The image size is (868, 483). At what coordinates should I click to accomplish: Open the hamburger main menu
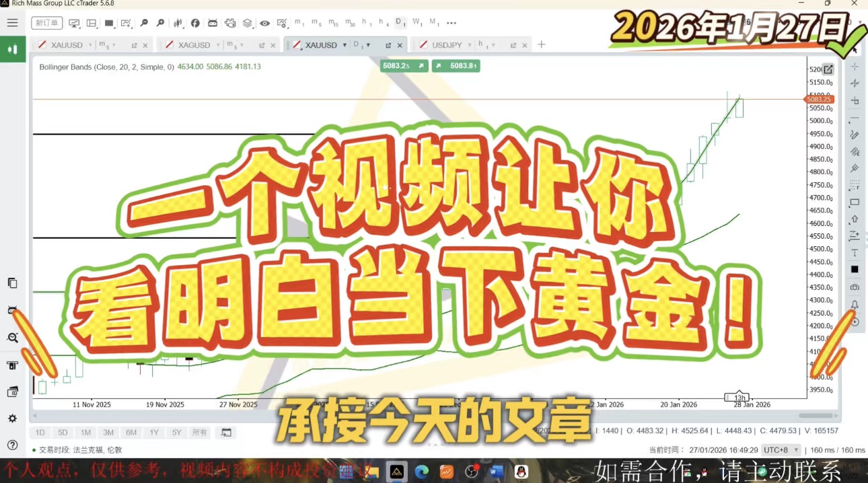click(x=12, y=23)
